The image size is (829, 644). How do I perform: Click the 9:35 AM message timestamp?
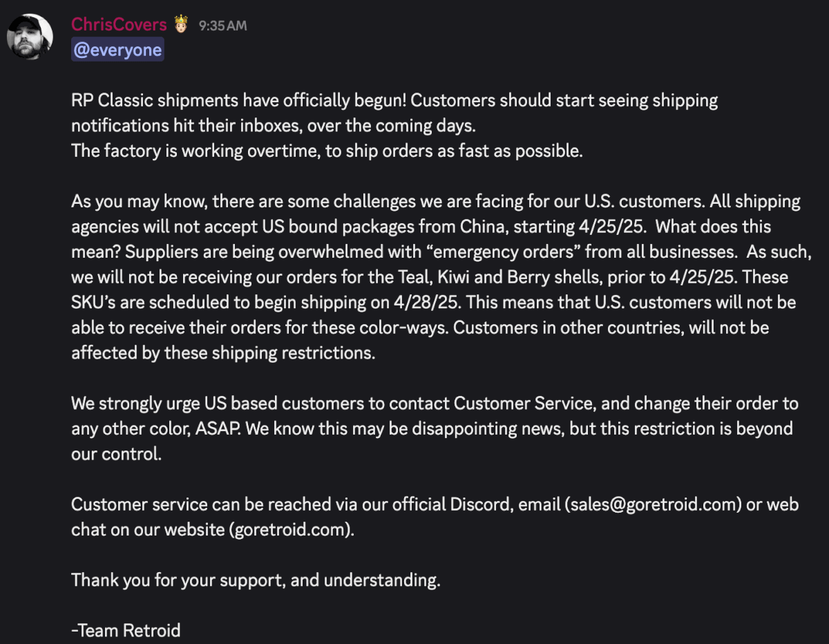coord(222,26)
